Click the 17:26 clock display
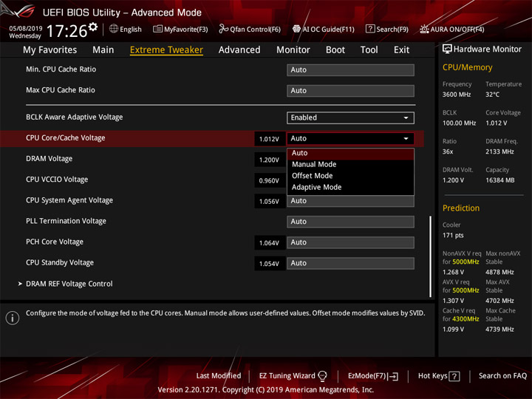 tap(66, 31)
